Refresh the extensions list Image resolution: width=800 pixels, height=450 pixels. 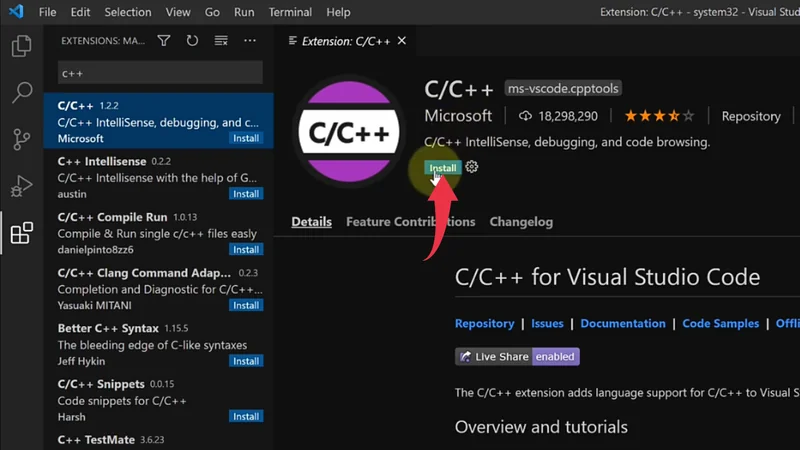point(192,41)
